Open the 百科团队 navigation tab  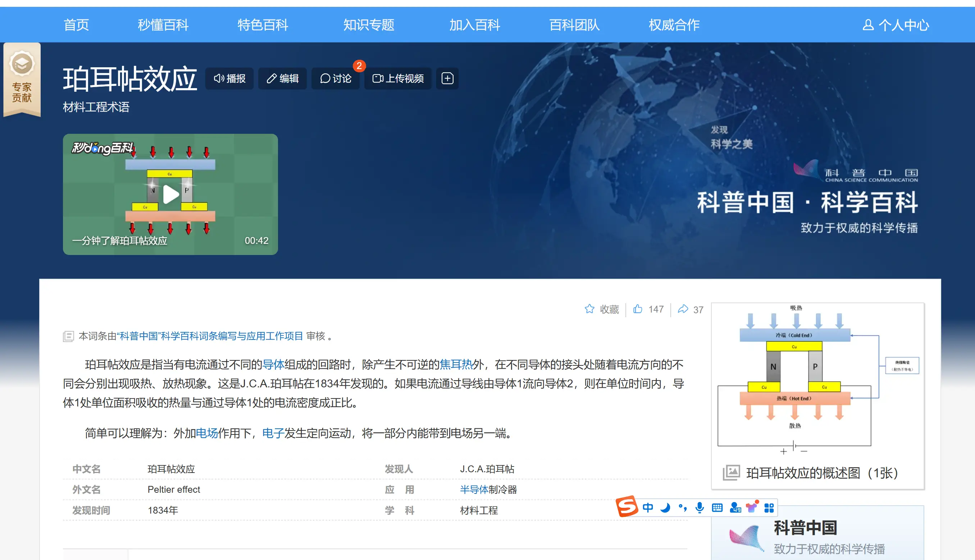574,25
